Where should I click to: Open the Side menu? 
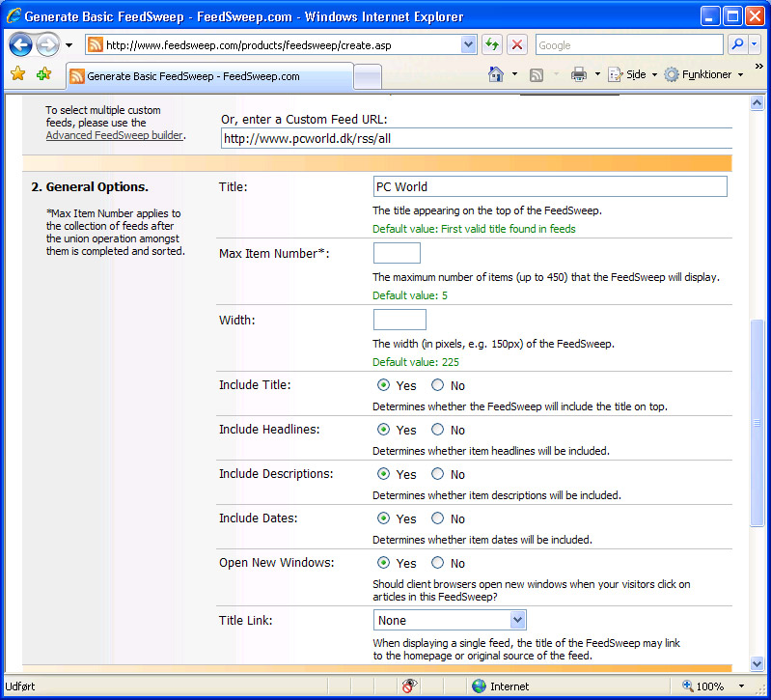tap(633, 74)
